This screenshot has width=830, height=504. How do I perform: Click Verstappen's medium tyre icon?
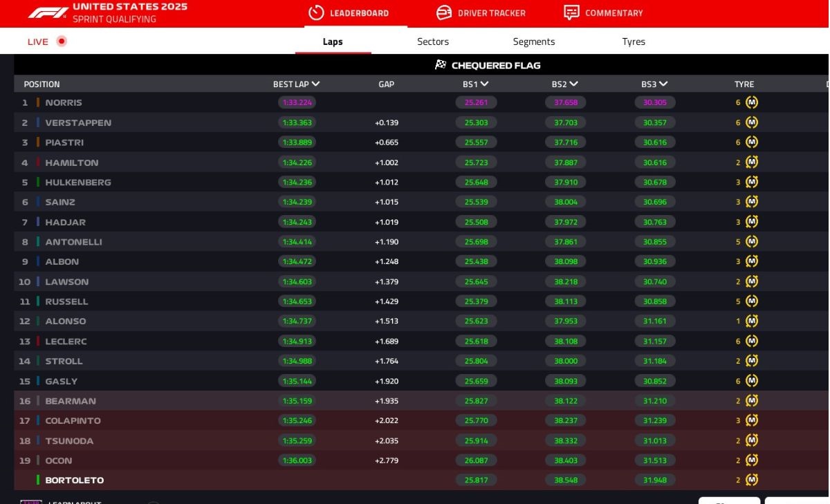[x=752, y=122]
